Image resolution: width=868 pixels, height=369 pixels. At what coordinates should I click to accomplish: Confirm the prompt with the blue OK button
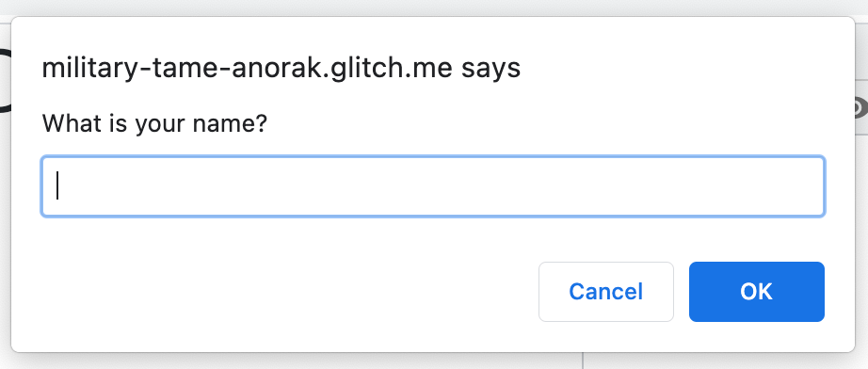tap(756, 292)
